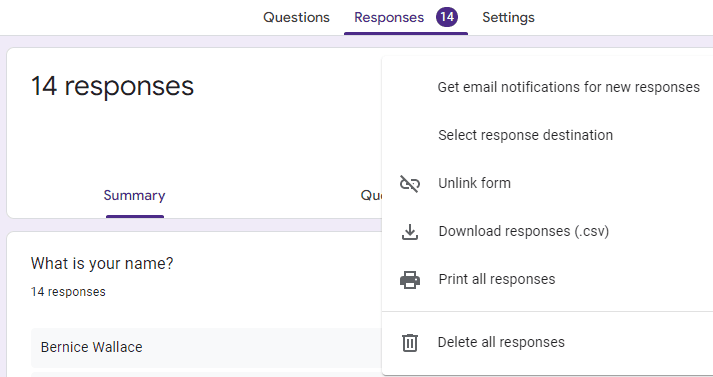
Task: Click small '14 responses' under name question
Action: pyautogui.click(x=68, y=292)
